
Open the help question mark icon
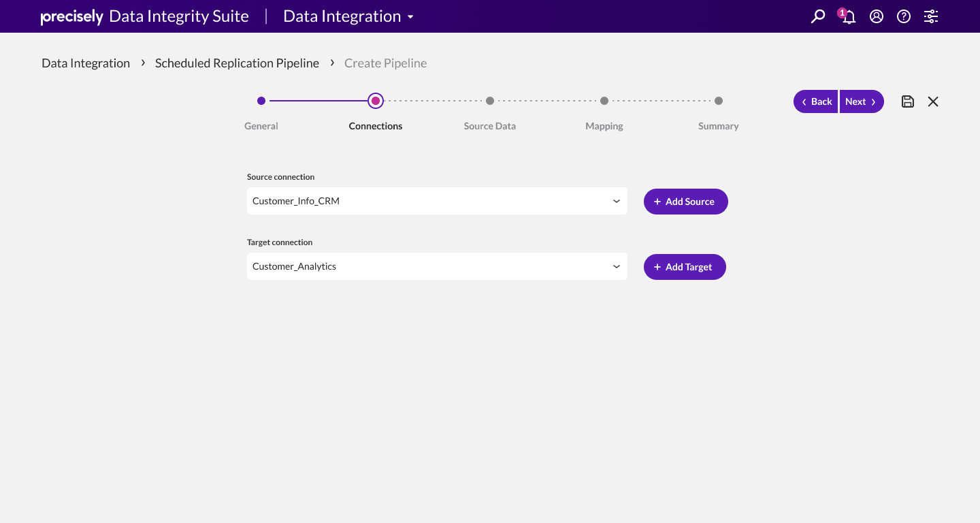[x=904, y=16]
